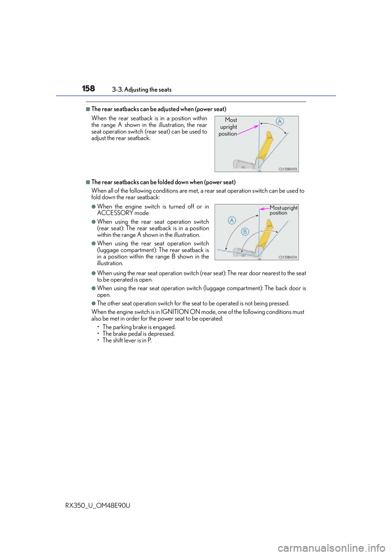Click bullet mentioning 'within the range A shown'
392x555 pixels.
point(153,228)
